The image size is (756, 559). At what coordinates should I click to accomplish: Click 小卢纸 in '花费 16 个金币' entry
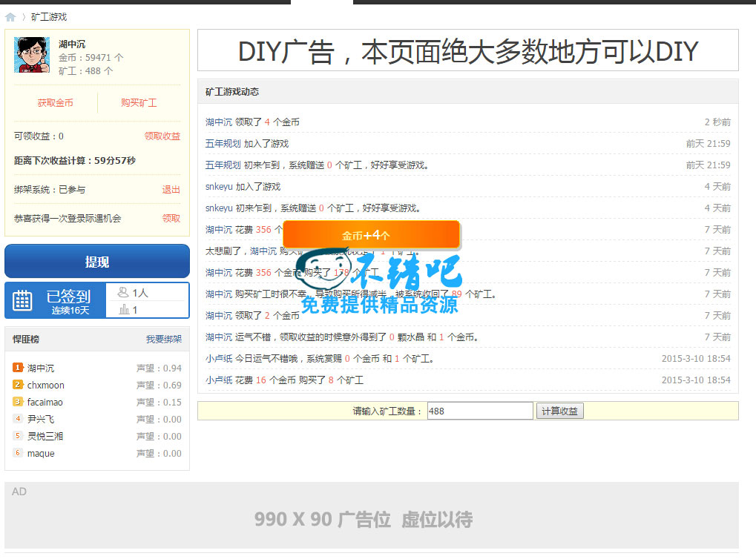[x=219, y=380]
